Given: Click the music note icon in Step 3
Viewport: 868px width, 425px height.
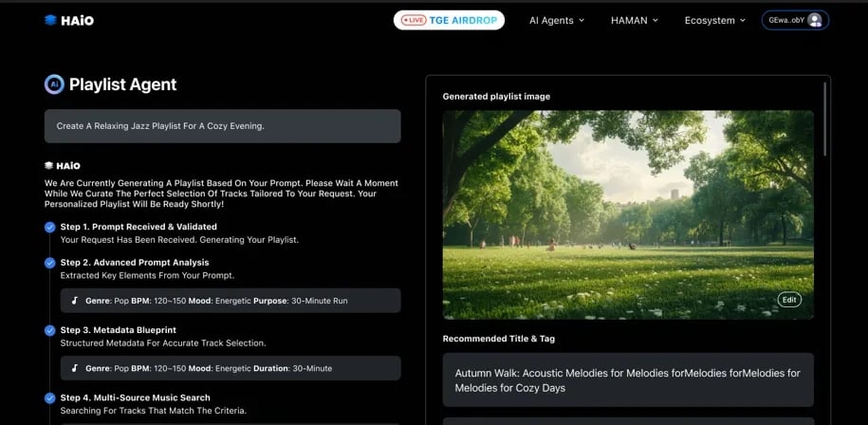Looking at the screenshot, I should click(75, 368).
